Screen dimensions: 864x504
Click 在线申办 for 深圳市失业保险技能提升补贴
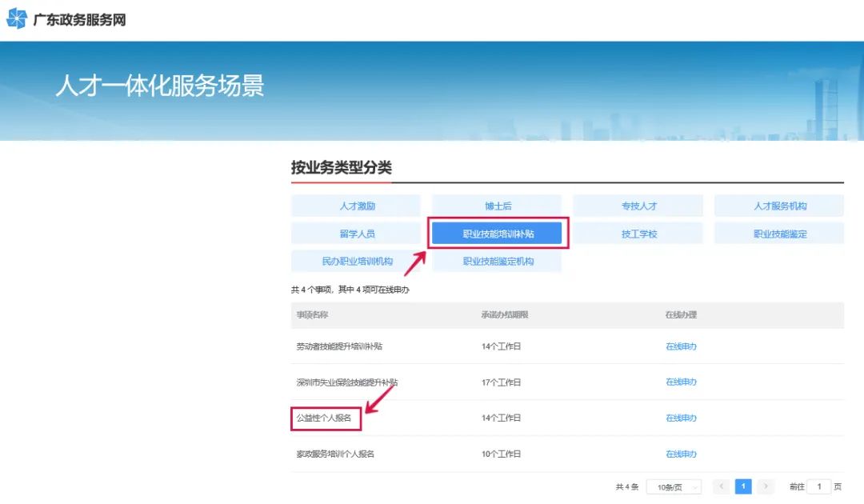pyautogui.click(x=681, y=382)
